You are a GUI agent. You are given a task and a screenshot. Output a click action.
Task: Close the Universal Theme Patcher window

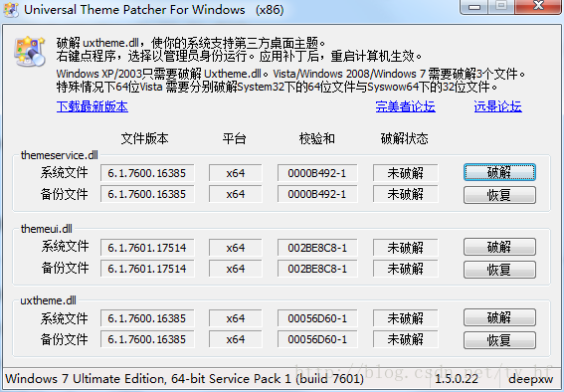tap(538, 7)
